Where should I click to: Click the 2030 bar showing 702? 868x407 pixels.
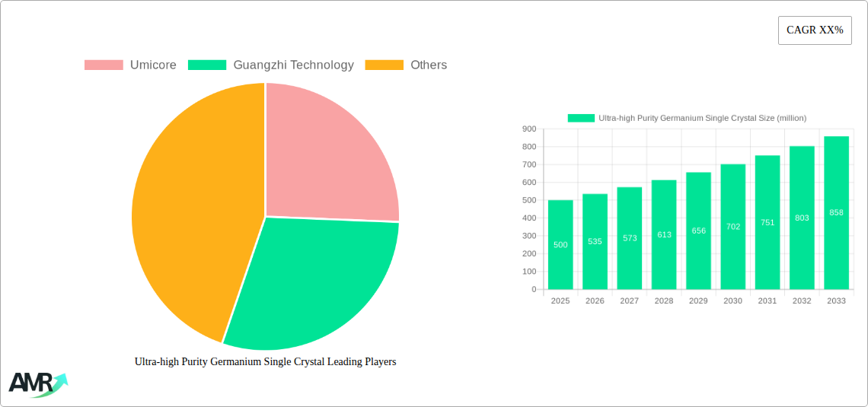[x=732, y=227]
